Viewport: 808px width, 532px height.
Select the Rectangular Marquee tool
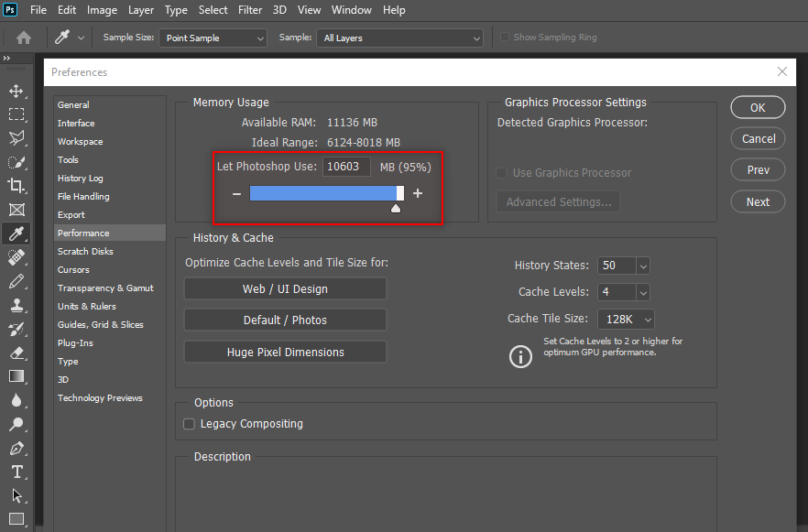16,114
